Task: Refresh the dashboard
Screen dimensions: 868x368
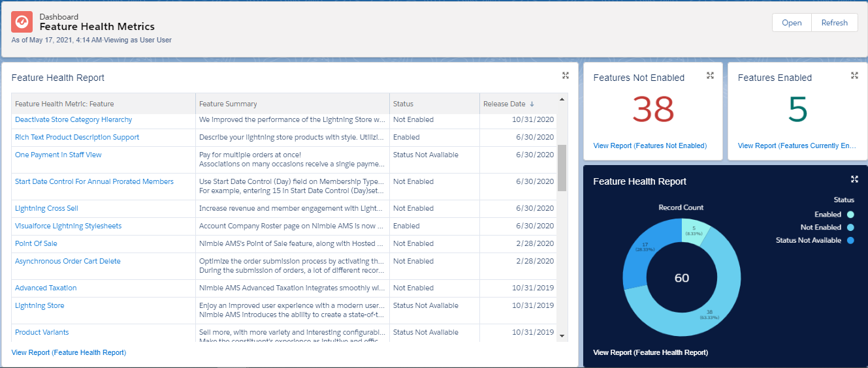Action: click(x=834, y=22)
